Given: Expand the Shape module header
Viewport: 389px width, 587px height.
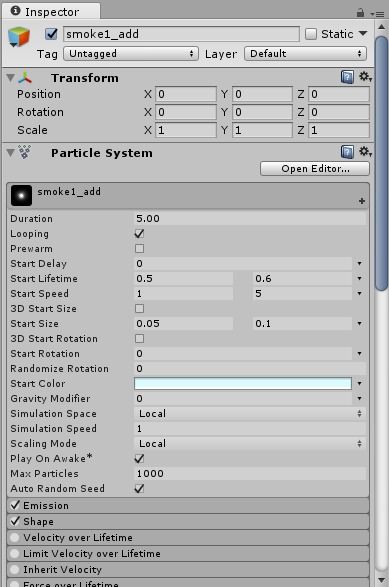Looking at the screenshot, I should click(x=188, y=521).
